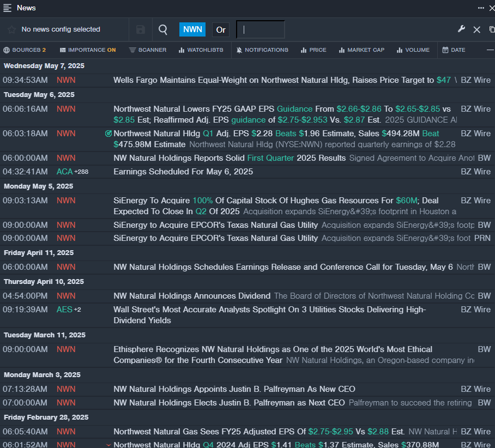Toggle the Or operator button
Viewport: 495px width, 448px height.
pos(221,29)
